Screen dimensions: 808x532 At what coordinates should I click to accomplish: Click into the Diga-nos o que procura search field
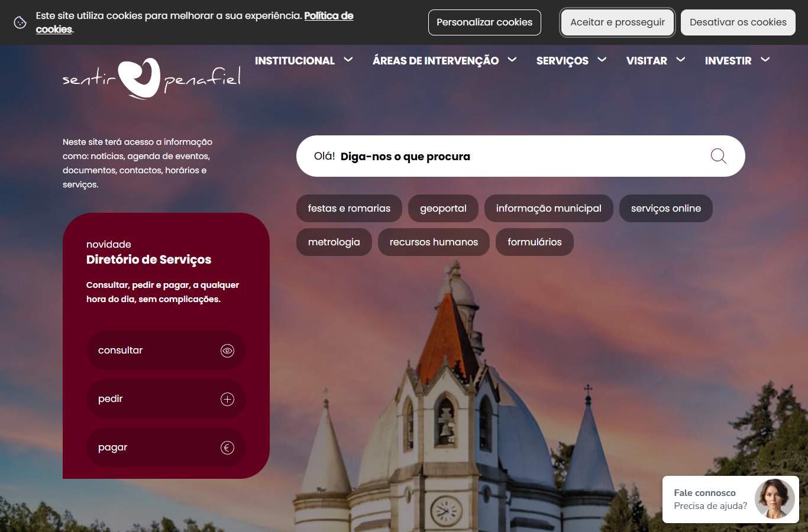pos(521,156)
